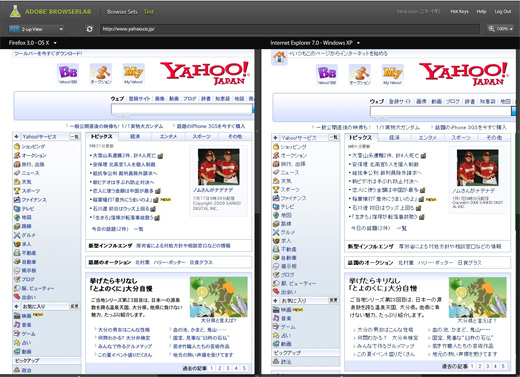Click the 天気 weather icon in the Firefox pane sidebar
The width and height of the screenshot is (520, 377).
[17, 182]
